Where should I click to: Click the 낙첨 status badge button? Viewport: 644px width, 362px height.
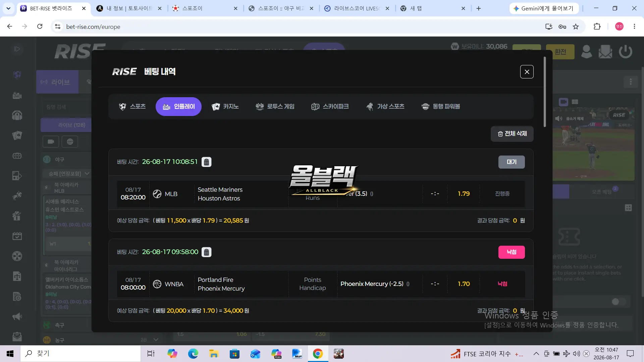click(512, 252)
